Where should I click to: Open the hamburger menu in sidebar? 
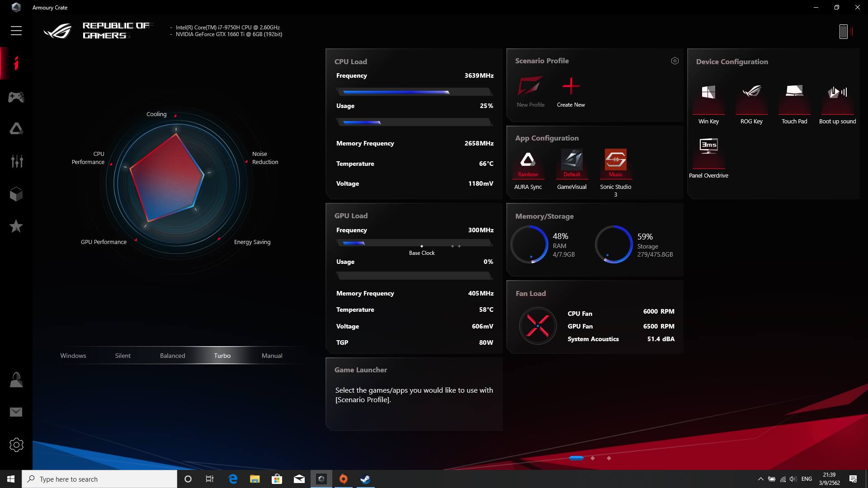coord(16,31)
